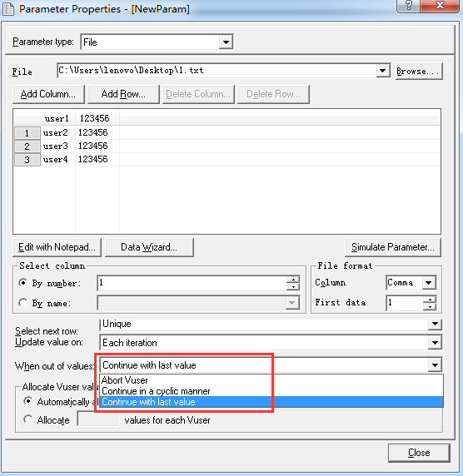Click the help question mark icon
This screenshot has width=463, height=476.
click(x=408, y=6)
